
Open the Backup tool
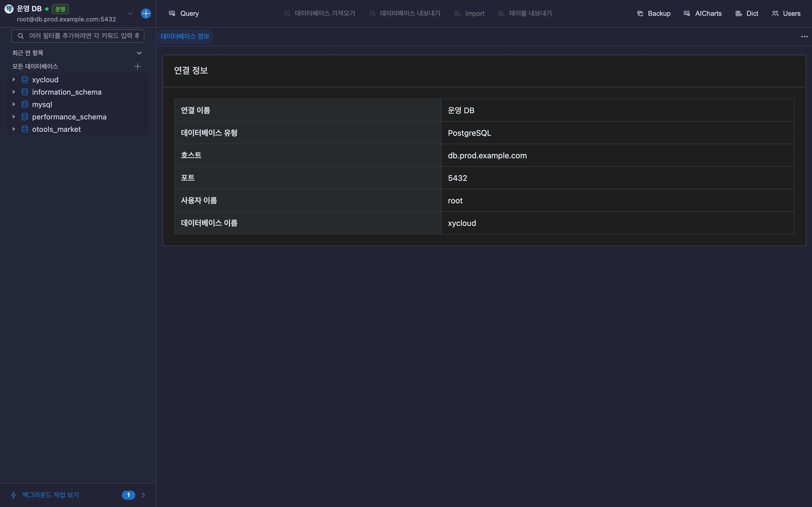click(654, 14)
